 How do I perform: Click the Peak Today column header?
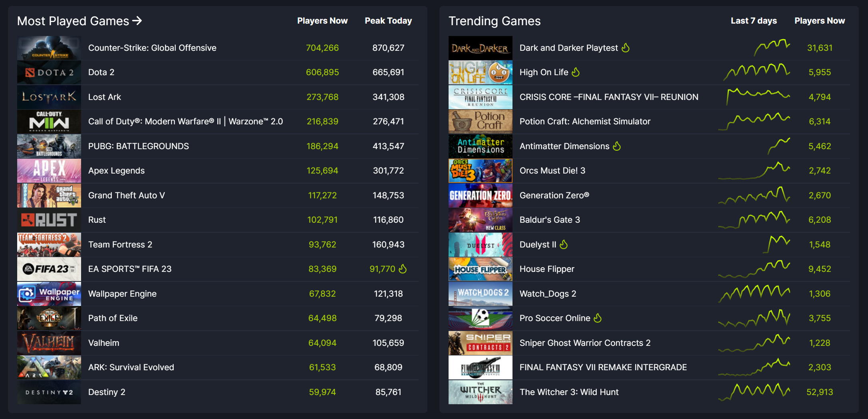click(388, 21)
